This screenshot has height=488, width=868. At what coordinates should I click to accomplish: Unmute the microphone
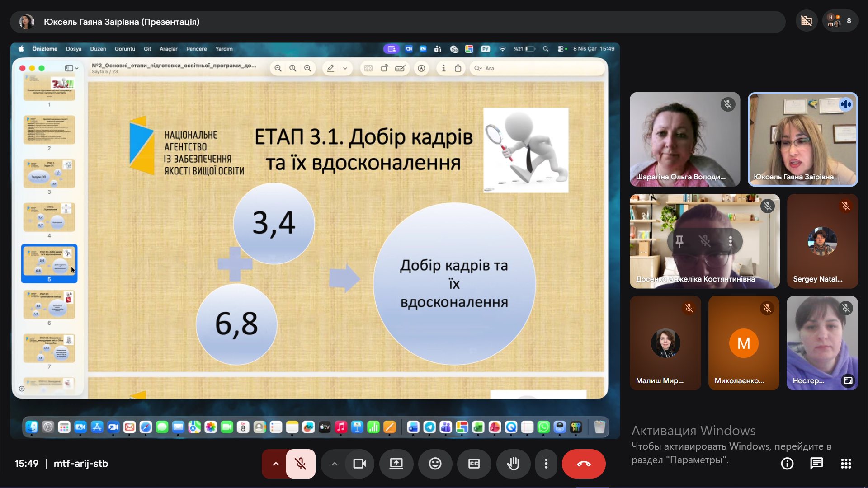(301, 464)
